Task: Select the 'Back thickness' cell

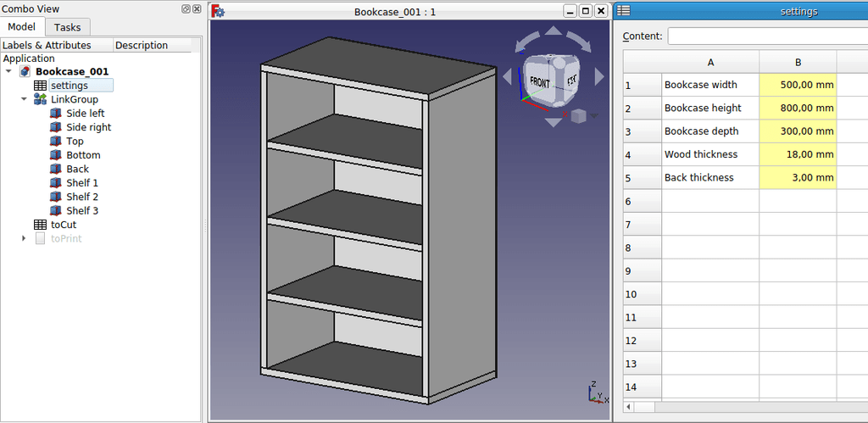Action: (x=710, y=178)
